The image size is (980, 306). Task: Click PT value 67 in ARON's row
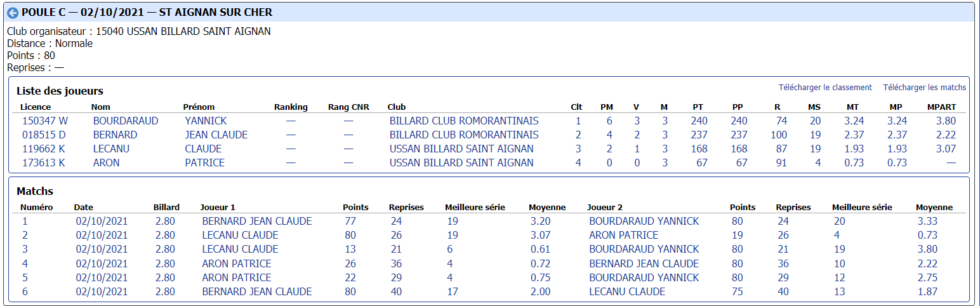coord(701,163)
